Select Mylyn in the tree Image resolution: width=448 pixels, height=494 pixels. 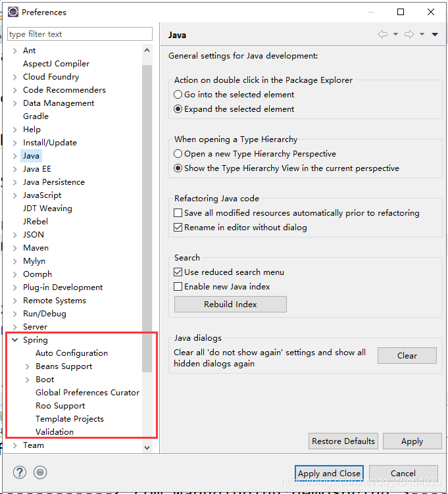34,261
